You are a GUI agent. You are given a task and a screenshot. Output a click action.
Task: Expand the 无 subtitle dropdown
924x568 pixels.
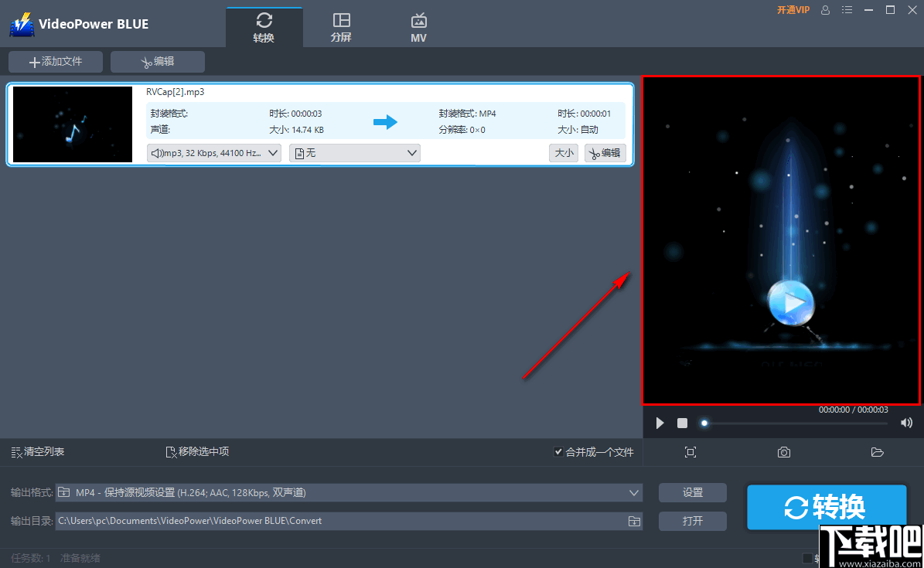(354, 152)
